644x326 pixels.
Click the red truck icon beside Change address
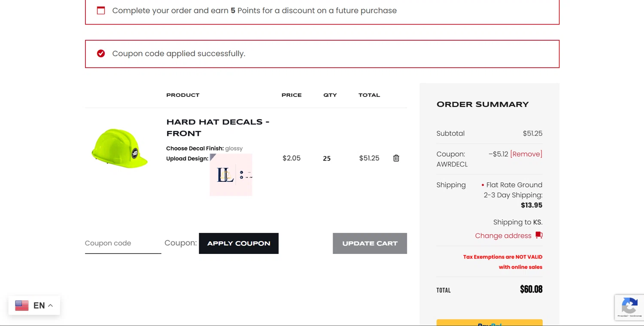[539, 235]
